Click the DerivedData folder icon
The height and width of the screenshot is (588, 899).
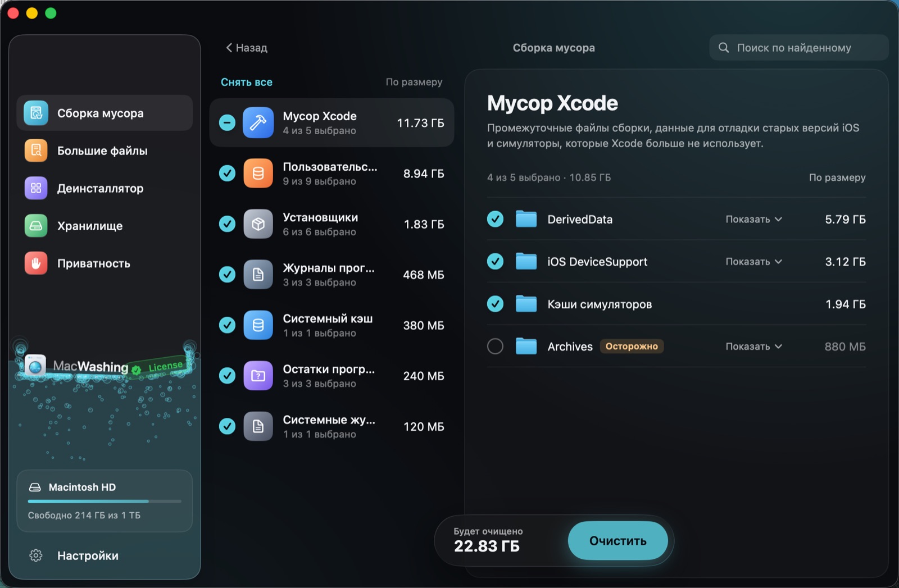tap(526, 219)
